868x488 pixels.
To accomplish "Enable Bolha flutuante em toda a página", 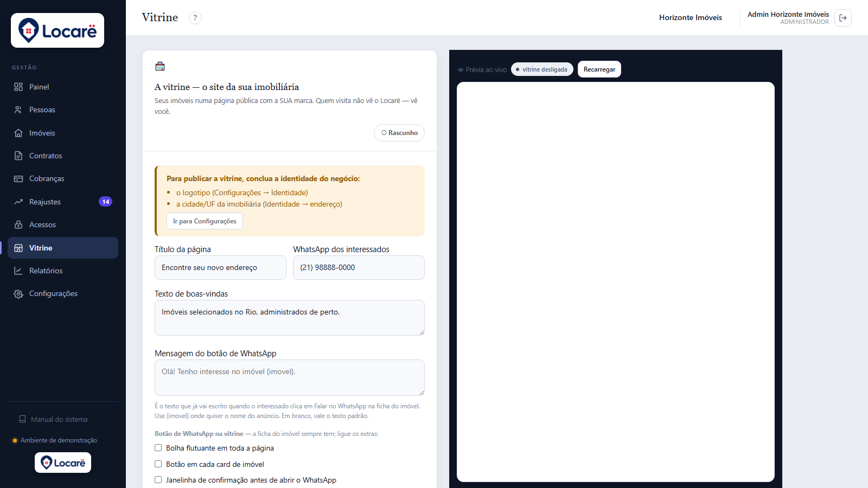I will coord(158,448).
